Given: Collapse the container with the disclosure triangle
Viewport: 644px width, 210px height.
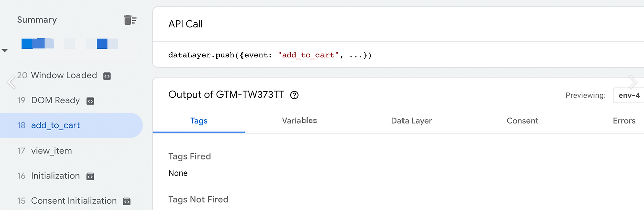Looking at the screenshot, I should 5,51.
